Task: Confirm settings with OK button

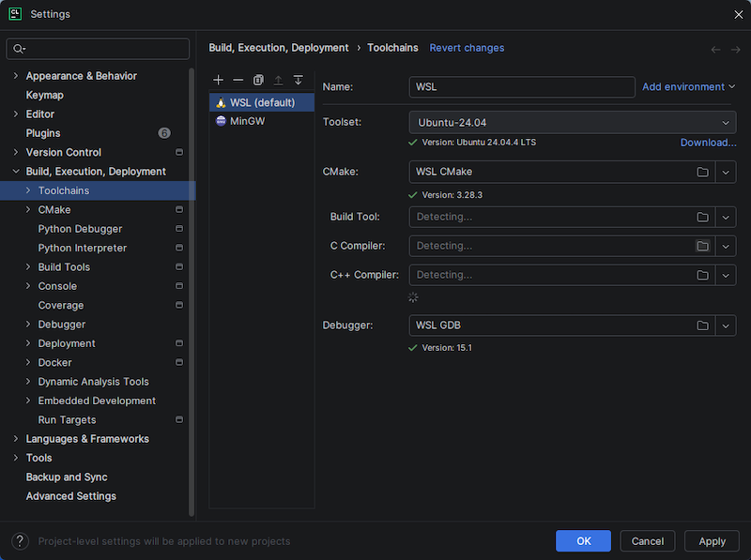Action: pos(583,541)
